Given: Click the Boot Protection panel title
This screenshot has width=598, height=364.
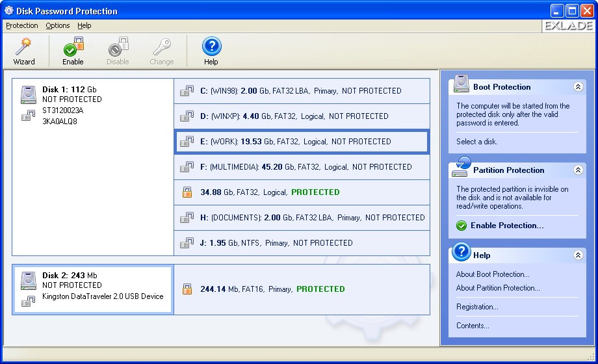Looking at the screenshot, I should [x=502, y=87].
